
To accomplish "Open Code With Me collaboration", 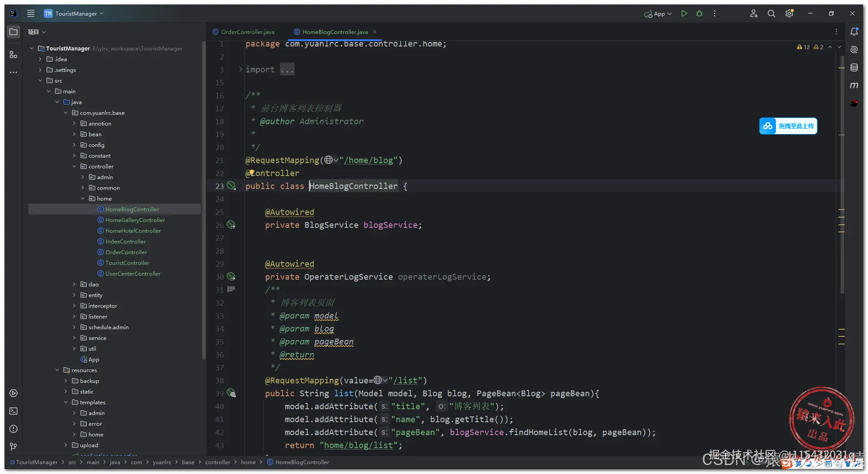I will [x=754, y=13].
